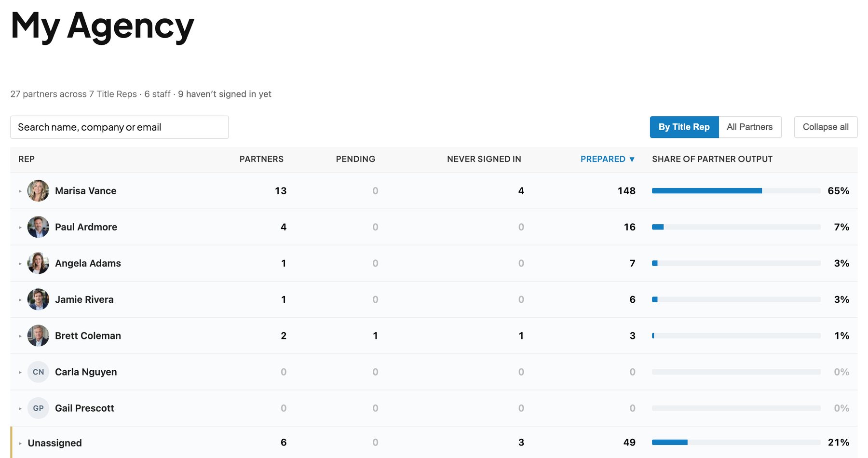The height and width of the screenshot is (458, 868).
Task: Click the 65% share value
Action: [x=838, y=191]
